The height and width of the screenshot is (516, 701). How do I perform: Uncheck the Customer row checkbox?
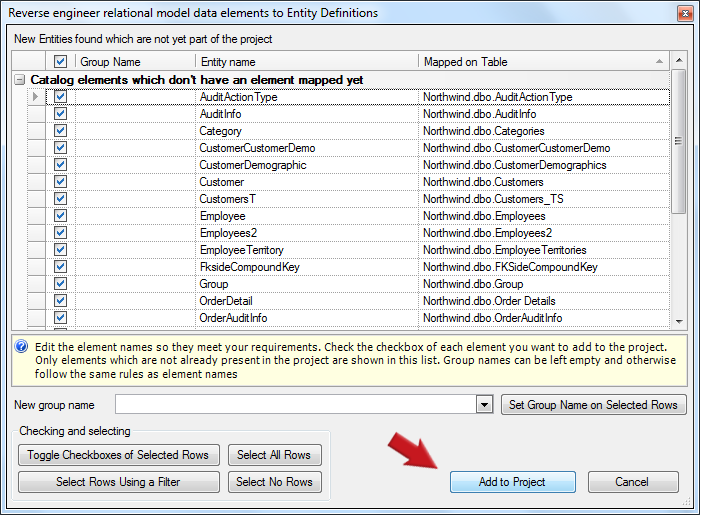(60, 182)
